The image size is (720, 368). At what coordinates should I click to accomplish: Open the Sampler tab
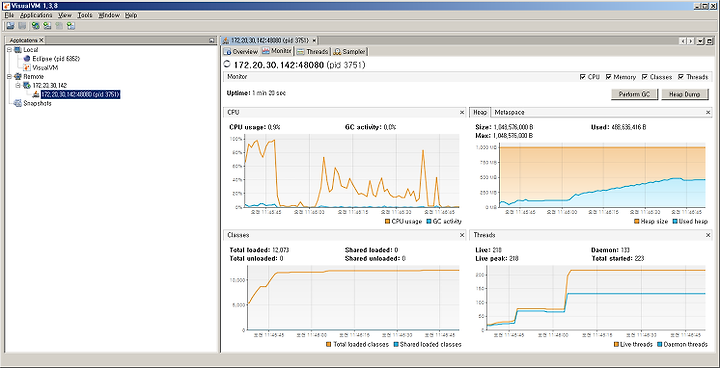pos(350,51)
